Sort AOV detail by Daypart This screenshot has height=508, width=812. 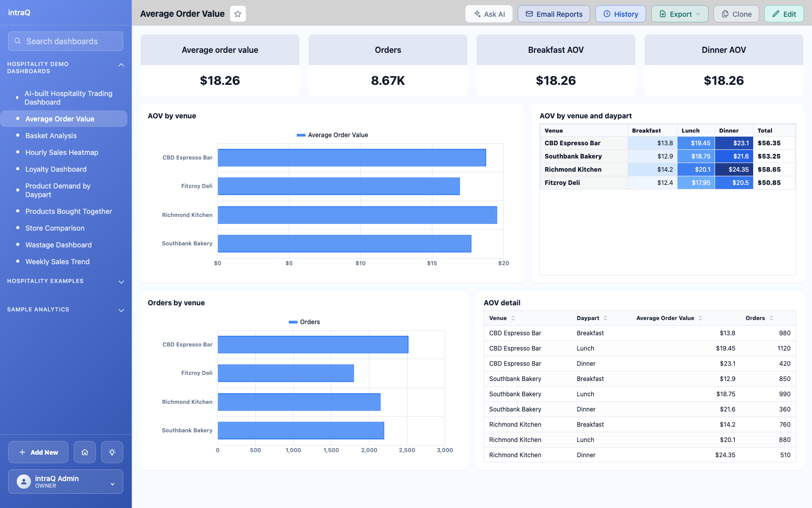[x=605, y=318]
